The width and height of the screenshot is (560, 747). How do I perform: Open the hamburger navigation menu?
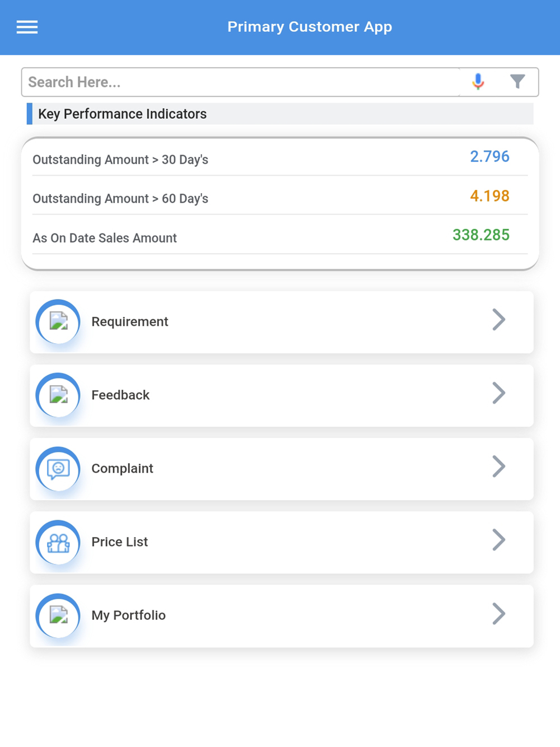click(27, 27)
